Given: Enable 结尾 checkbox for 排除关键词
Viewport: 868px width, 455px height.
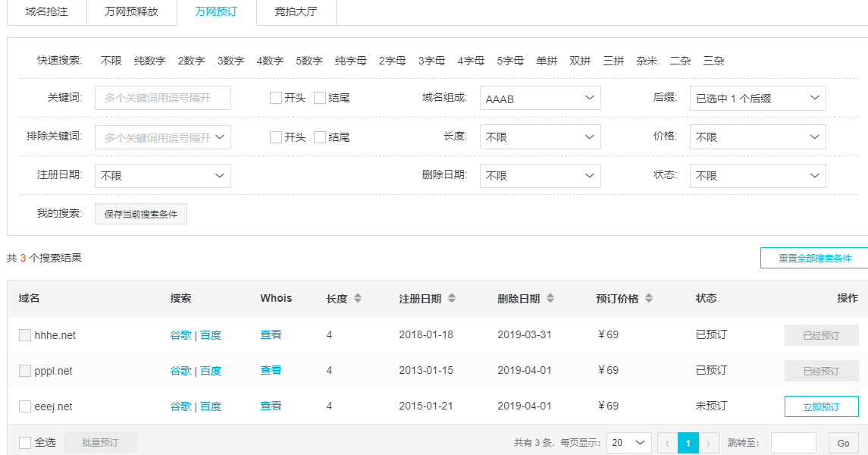Looking at the screenshot, I should 320,137.
